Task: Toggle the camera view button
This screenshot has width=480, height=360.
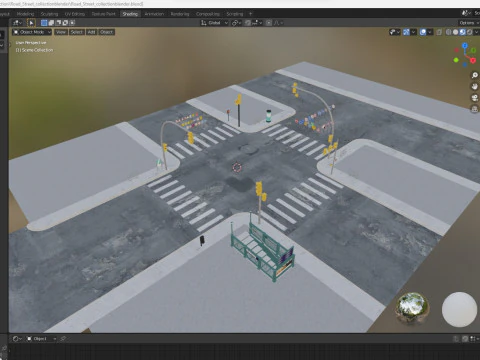Action: click(x=474, y=98)
